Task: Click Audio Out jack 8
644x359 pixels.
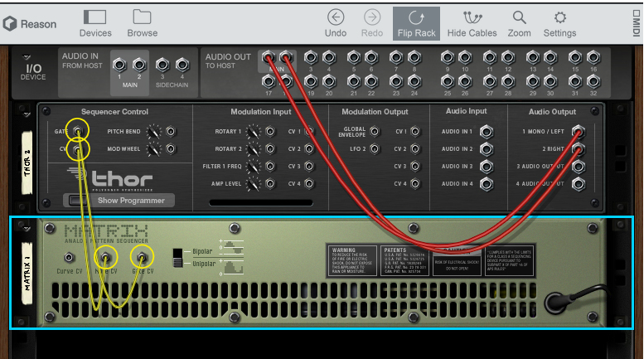Action: (x=414, y=57)
